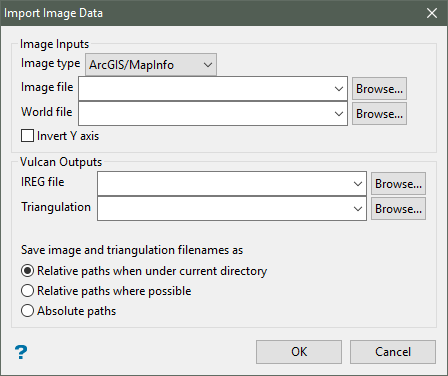Expand the Image file dropdown arrow

[x=339, y=89]
